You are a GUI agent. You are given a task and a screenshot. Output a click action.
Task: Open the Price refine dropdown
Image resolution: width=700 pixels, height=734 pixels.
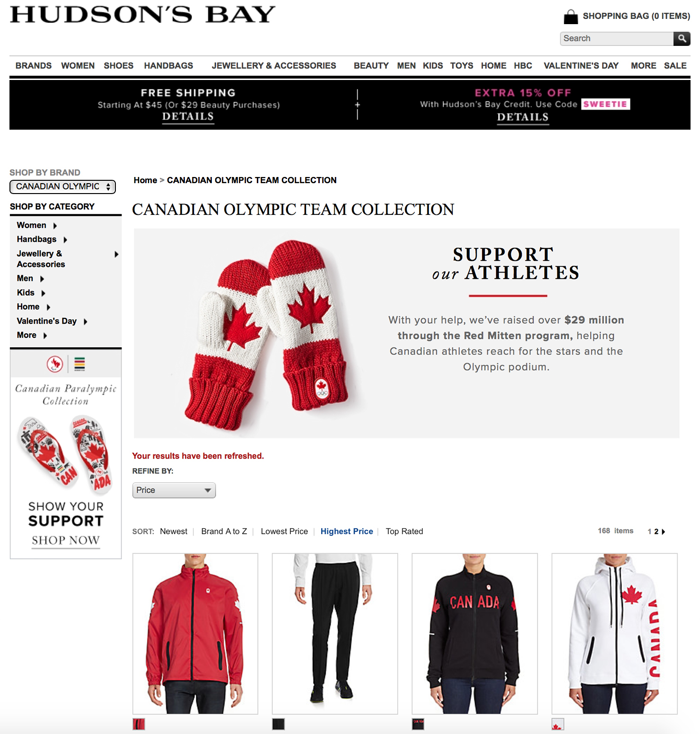tap(174, 490)
